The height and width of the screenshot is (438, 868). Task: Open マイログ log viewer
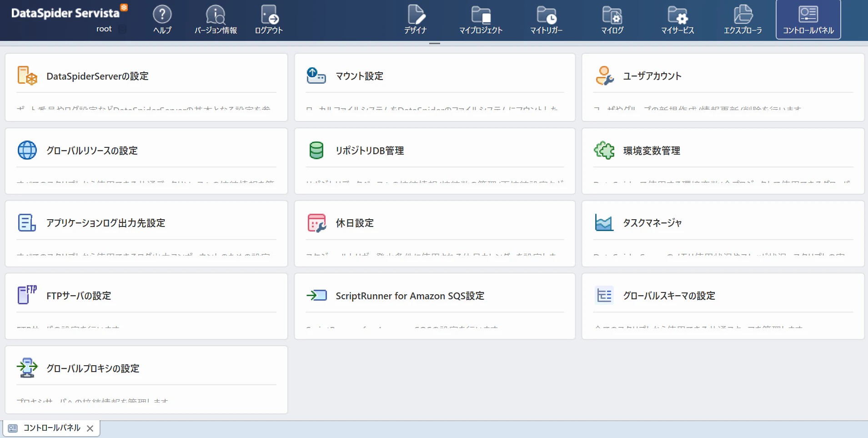tap(612, 20)
